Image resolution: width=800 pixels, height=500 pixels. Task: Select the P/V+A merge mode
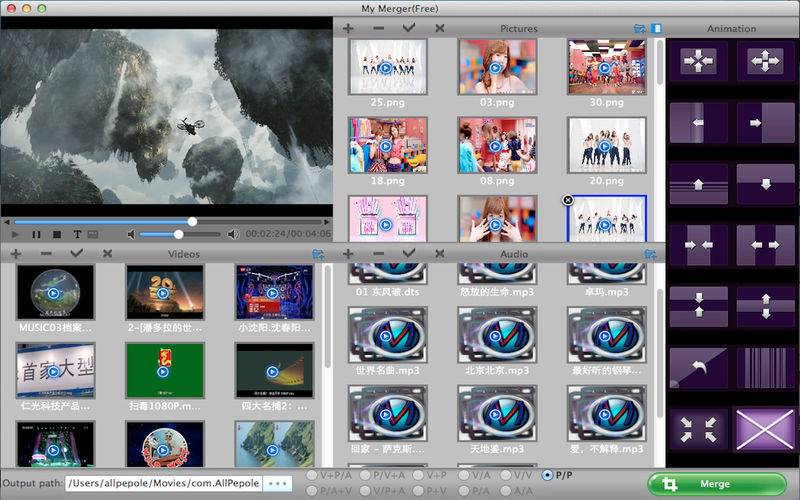click(x=365, y=475)
